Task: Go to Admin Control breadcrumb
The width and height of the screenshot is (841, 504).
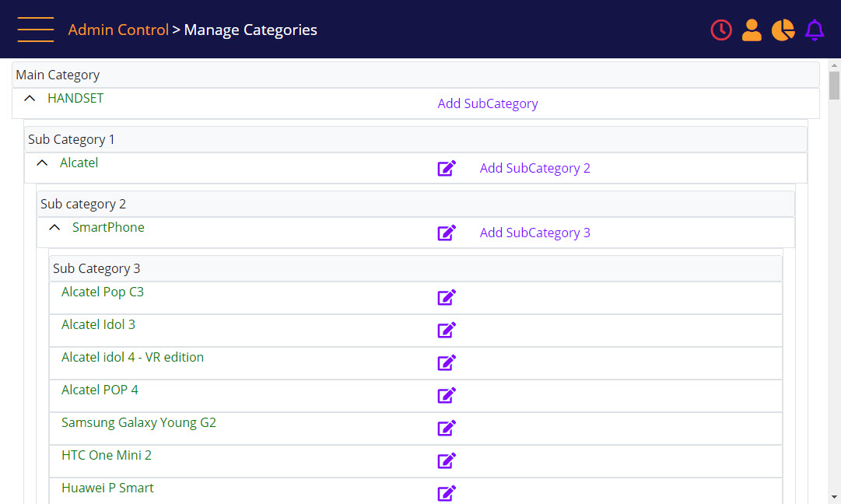Action: pyautogui.click(x=118, y=30)
